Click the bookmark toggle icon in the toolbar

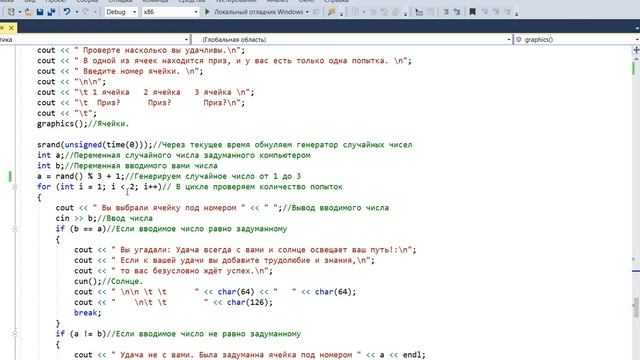coord(472,12)
